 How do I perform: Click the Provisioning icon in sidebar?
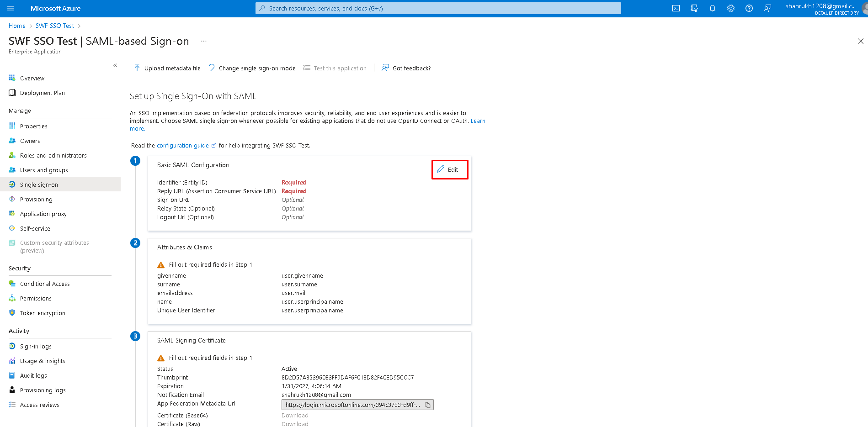pyautogui.click(x=12, y=199)
